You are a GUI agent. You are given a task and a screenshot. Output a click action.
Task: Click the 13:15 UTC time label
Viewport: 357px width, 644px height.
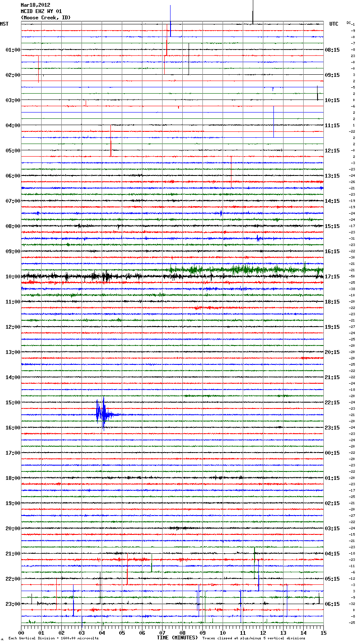[332, 176]
